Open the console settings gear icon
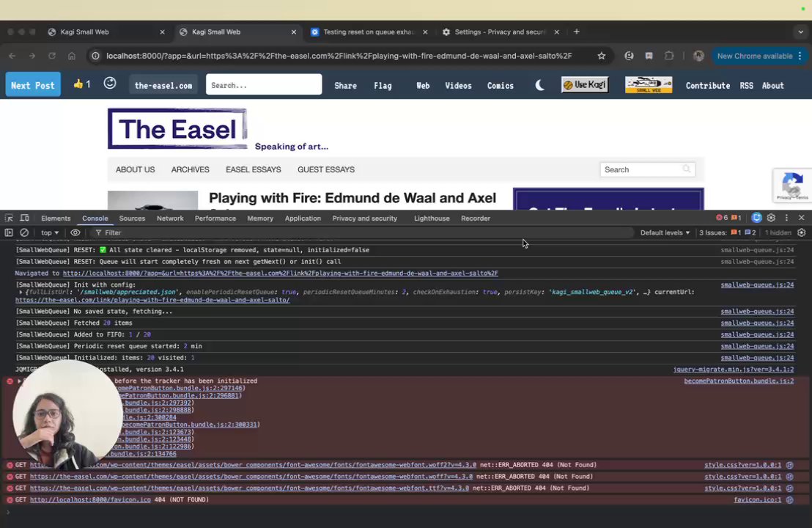Image resolution: width=812 pixels, height=528 pixels. click(802, 232)
